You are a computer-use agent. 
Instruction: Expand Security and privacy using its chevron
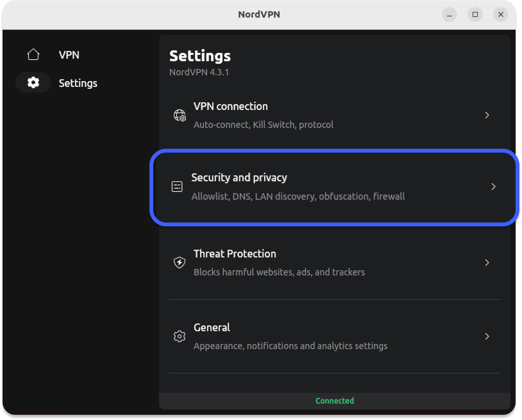click(493, 187)
